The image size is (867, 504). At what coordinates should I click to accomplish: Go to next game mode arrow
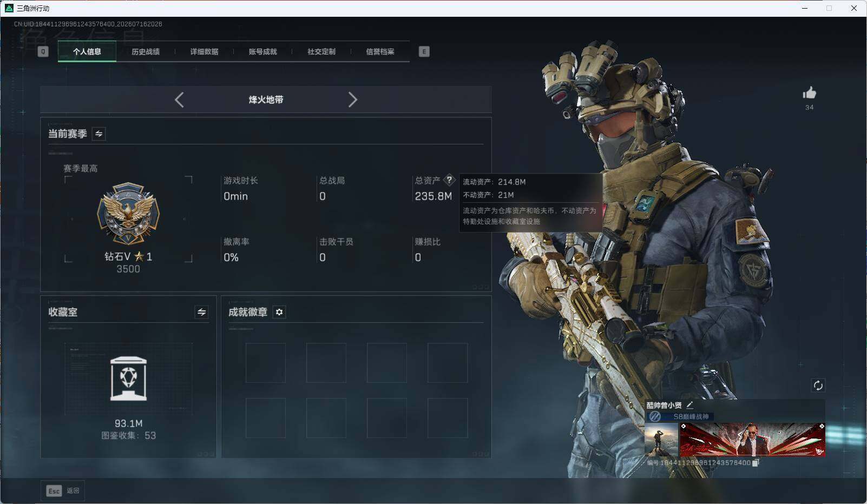(x=352, y=100)
